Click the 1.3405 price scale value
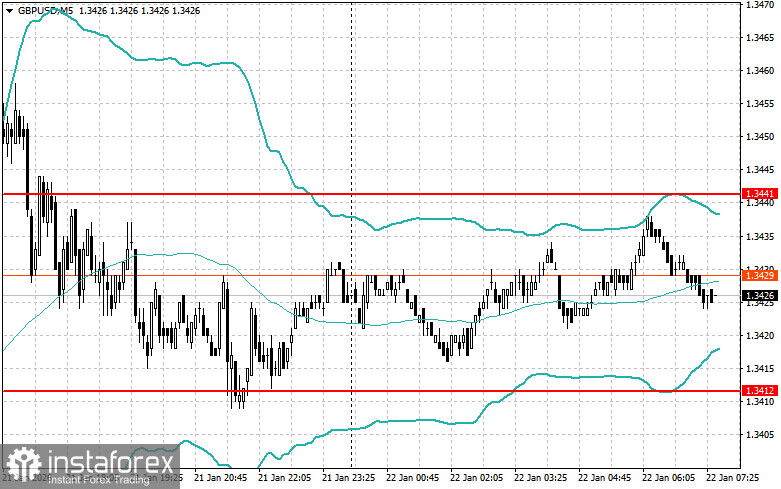 point(760,434)
